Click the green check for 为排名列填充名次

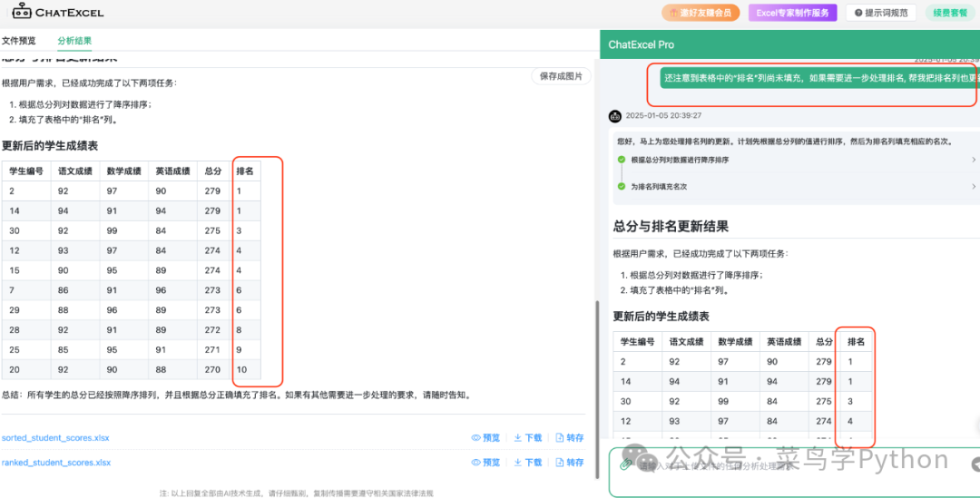(622, 186)
